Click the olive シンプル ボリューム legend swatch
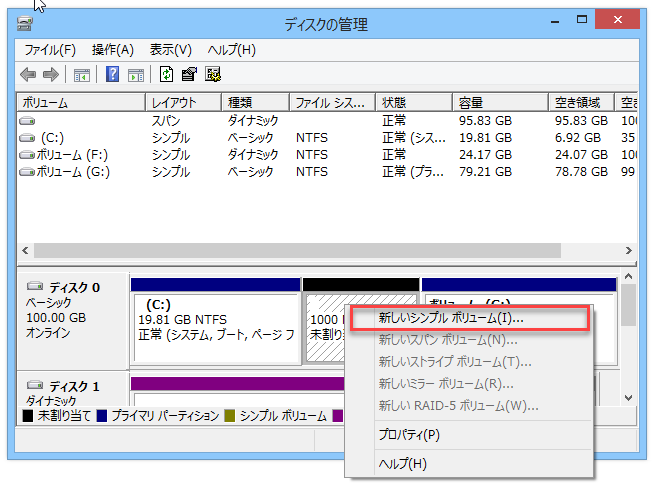653x488 pixels. point(229,416)
